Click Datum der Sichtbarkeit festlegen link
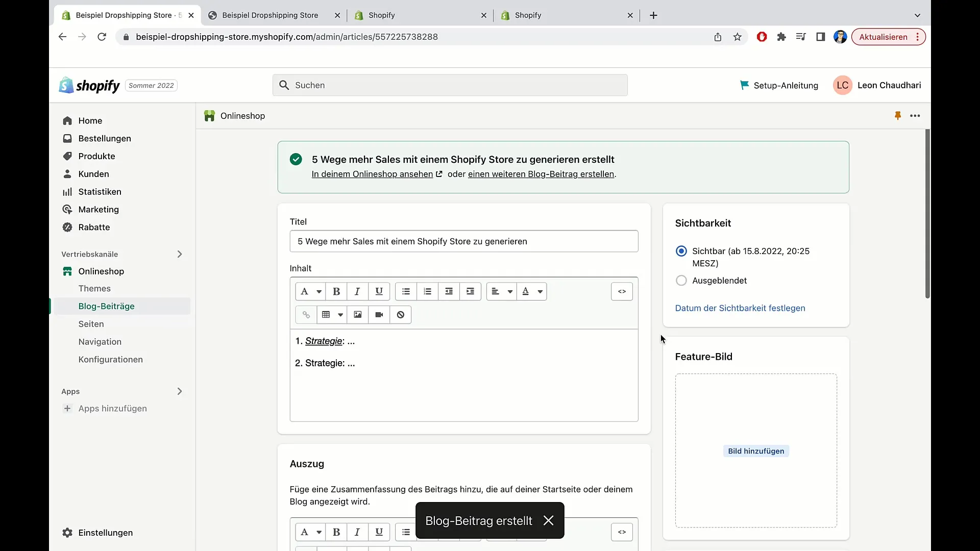980x551 pixels. click(x=740, y=308)
